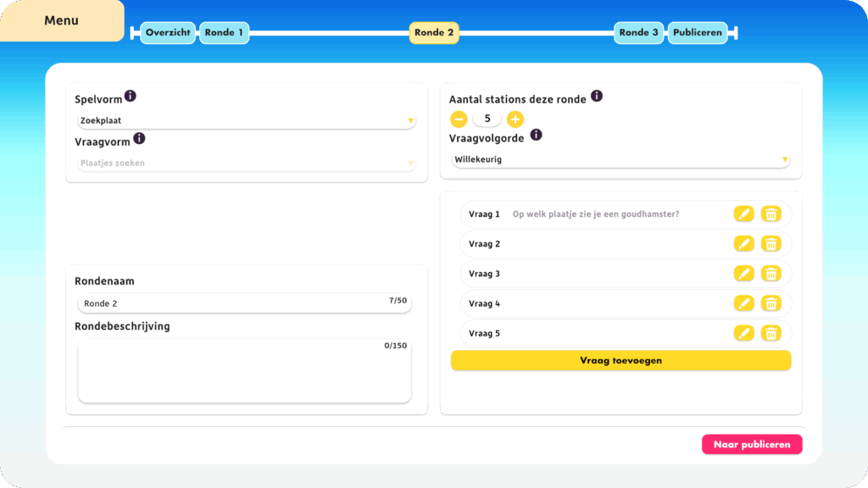Go to the Overzicht step

click(168, 33)
